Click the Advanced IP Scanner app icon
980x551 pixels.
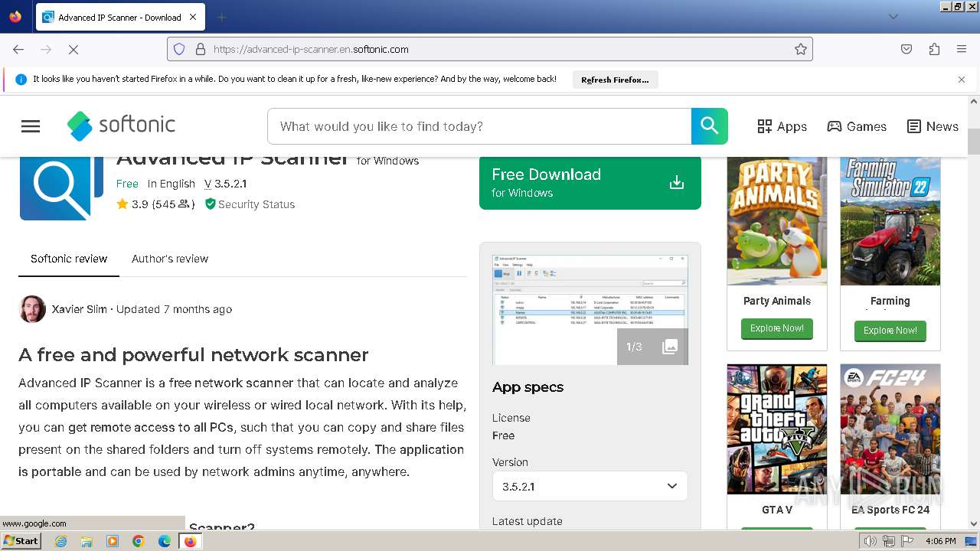pos(61,188)
